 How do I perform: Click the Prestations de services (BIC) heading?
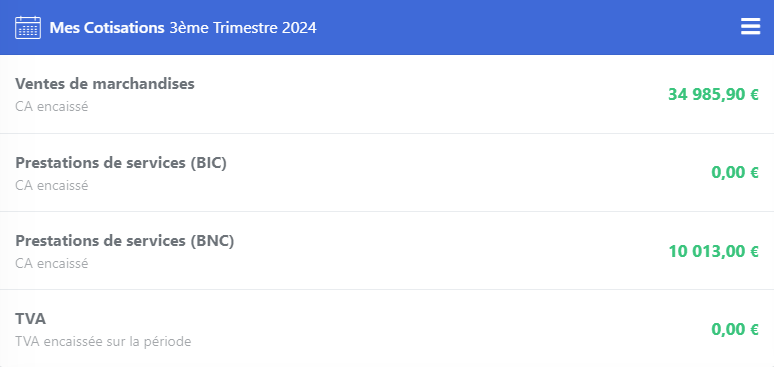click(x=121, y=163)
